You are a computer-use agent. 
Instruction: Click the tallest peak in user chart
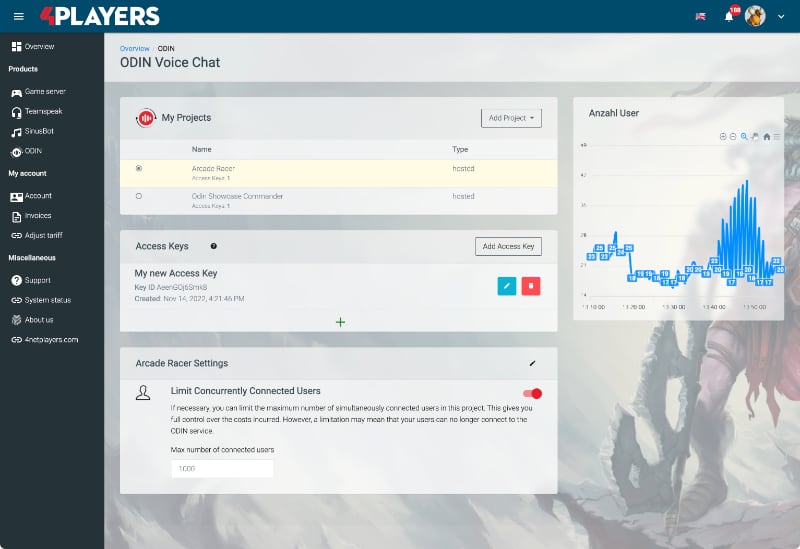pos(747,181)
